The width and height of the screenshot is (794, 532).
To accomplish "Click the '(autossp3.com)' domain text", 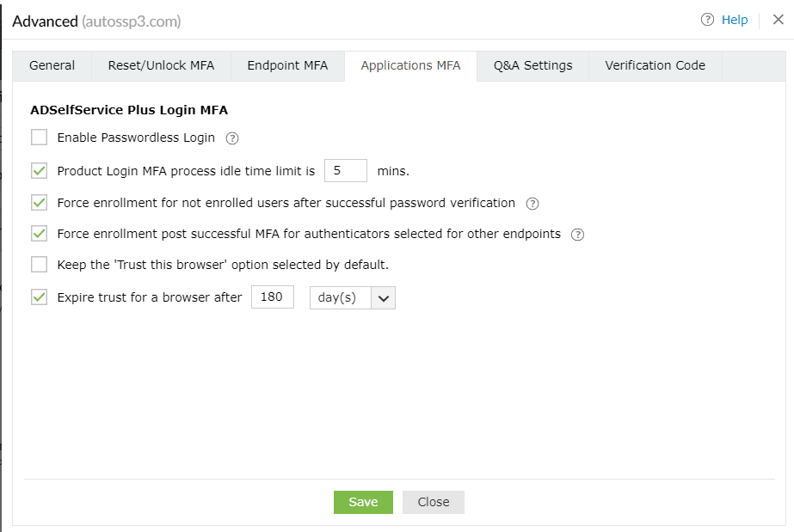I will 131,21.
